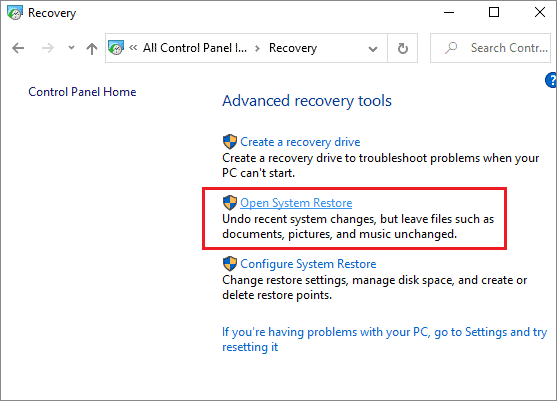Viewport: 557px width, 401px height.
Task: Select the All Control Panel Items breadcrumb
Action: point(195,48)
